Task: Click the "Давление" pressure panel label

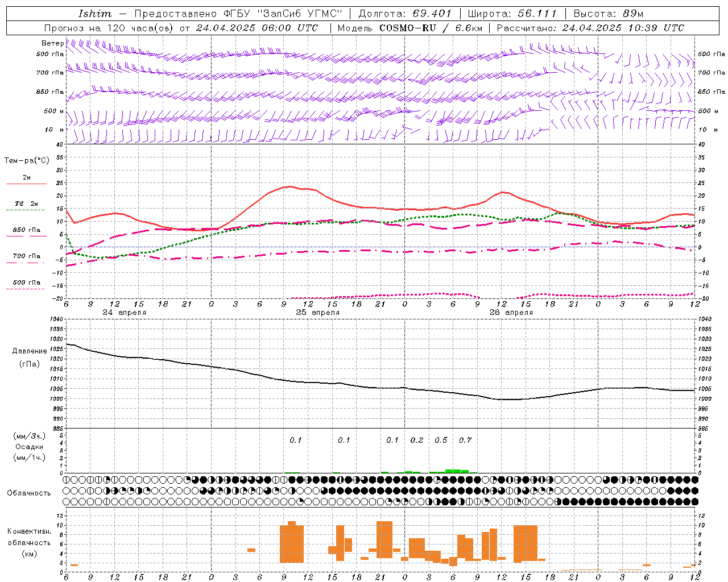Action: point(30,351)
